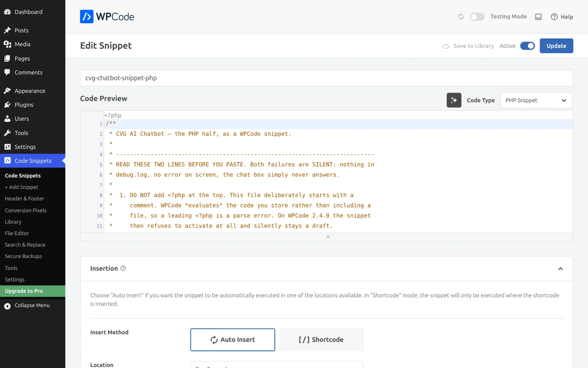588x368 pixels.
Task: Open the inbox notifications icon
Action: 538,17
